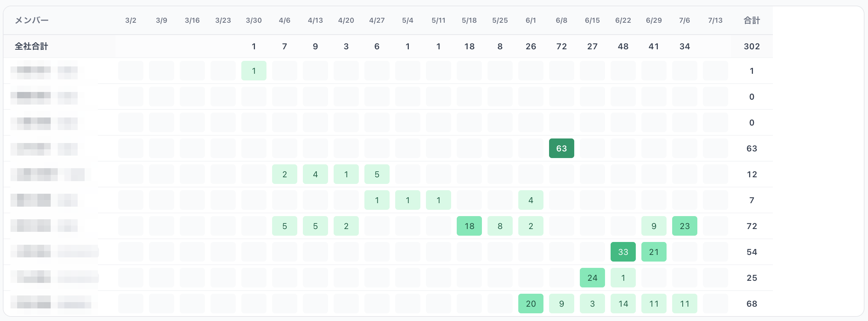Click cell 11 under 6/29, row total 68

[654, 304]
